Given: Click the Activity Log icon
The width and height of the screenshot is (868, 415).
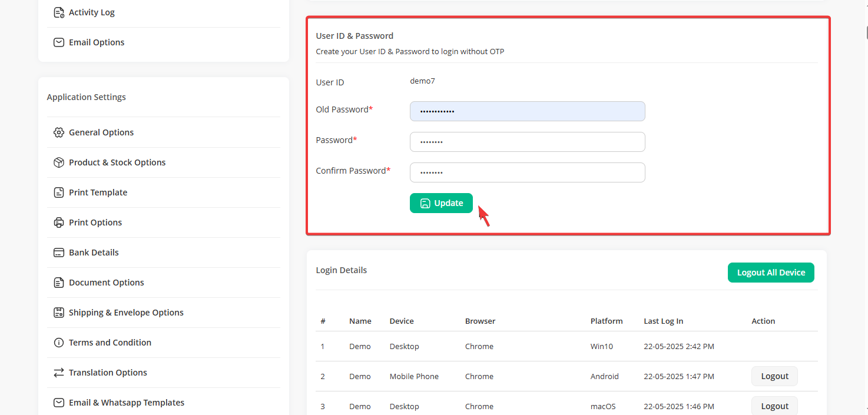Looking at the screenshot, I should (x=58, y=12).
